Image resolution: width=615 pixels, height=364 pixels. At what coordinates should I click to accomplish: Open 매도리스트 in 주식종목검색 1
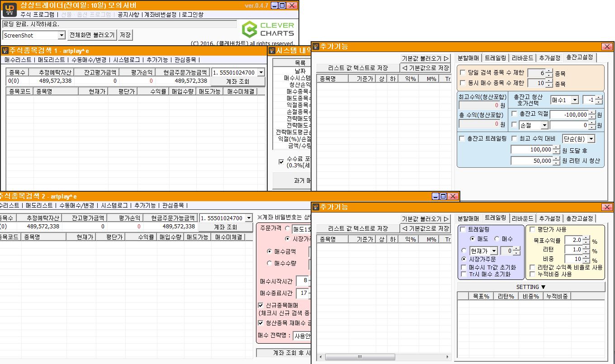52,60
